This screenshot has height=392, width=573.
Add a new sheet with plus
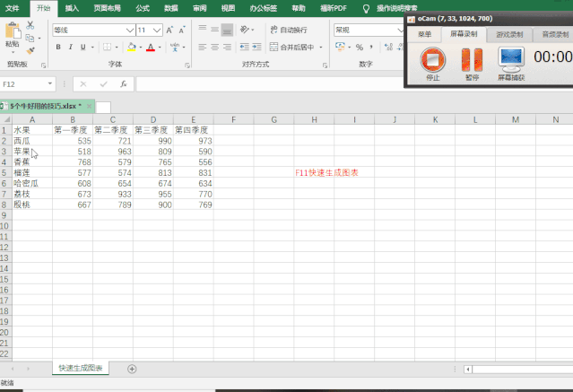coord(132,369)
